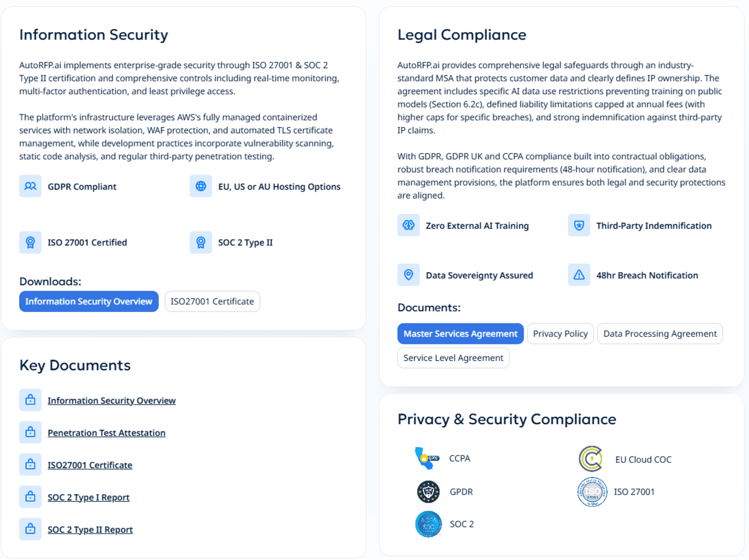Click the SOC 2 Type II badge icon
The width and height of the screenshot is (749, 560).
201,242
